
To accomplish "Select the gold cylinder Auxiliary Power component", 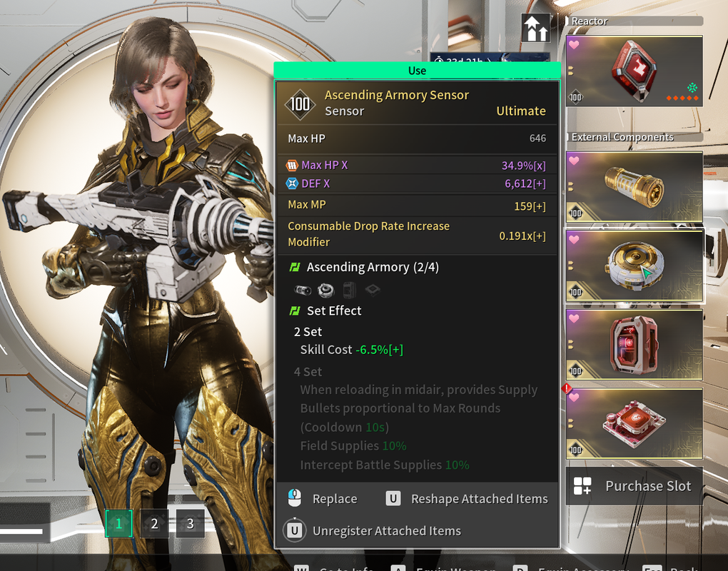I will 635,186.
